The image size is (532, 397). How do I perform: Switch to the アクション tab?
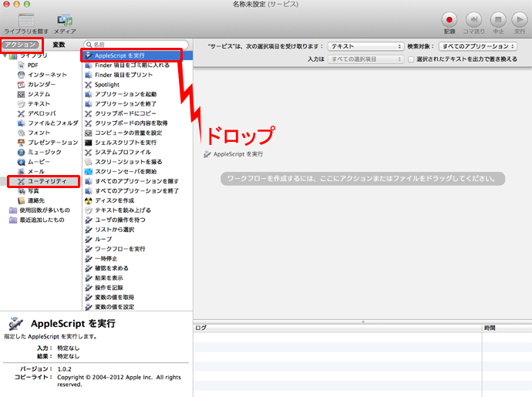20,45
